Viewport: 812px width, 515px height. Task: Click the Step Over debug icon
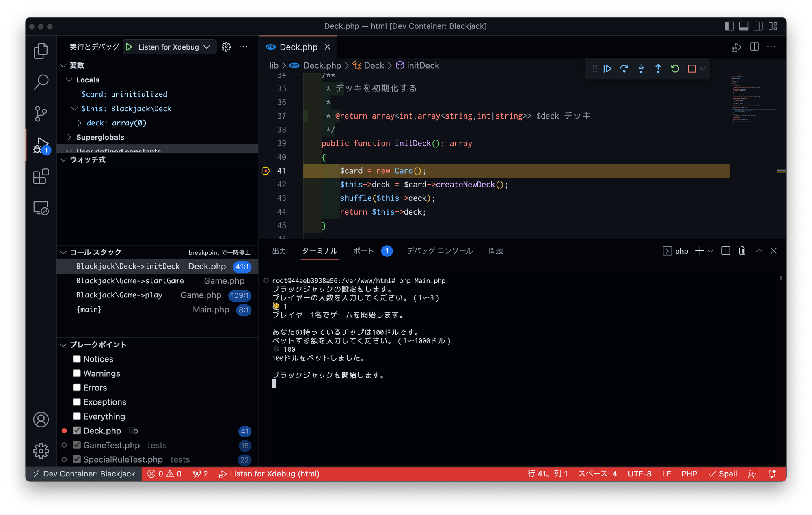coord(624,69)
